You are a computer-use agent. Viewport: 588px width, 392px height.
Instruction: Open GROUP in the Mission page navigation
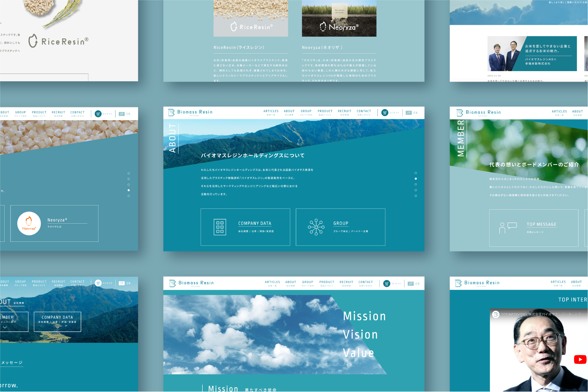coord(308,283)
